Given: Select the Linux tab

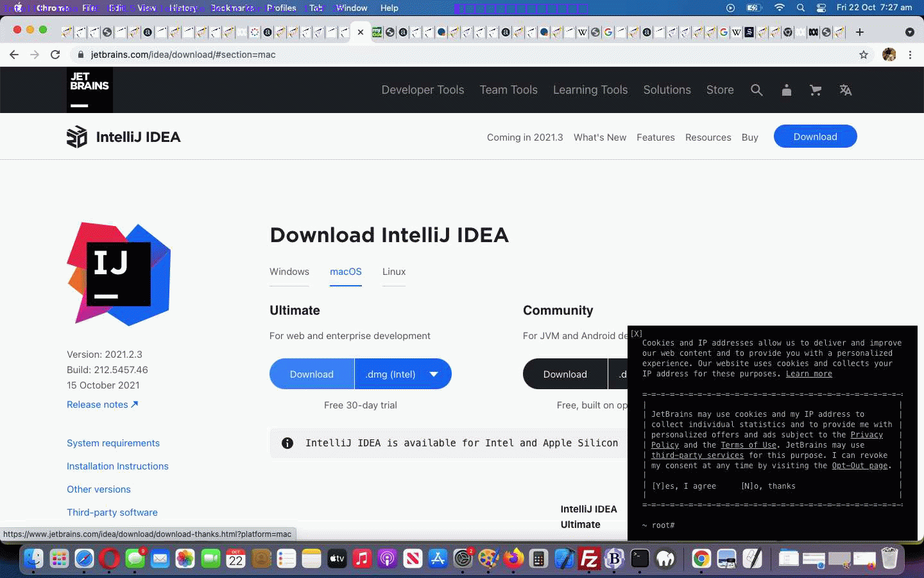Looking at the screenshot, I should (x=394, y=272).
